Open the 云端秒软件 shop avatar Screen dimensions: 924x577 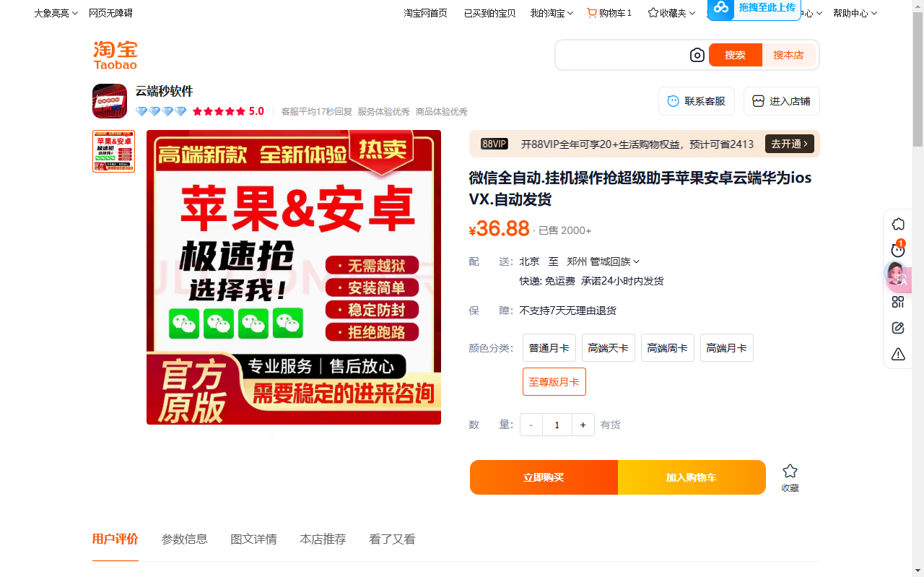pos(110,101)
